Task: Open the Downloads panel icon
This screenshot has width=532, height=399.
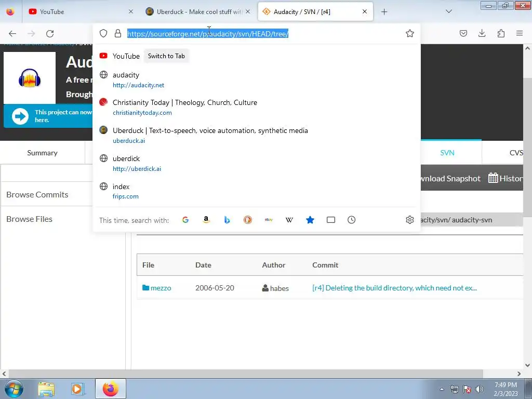Action: (x=482, y=33)
